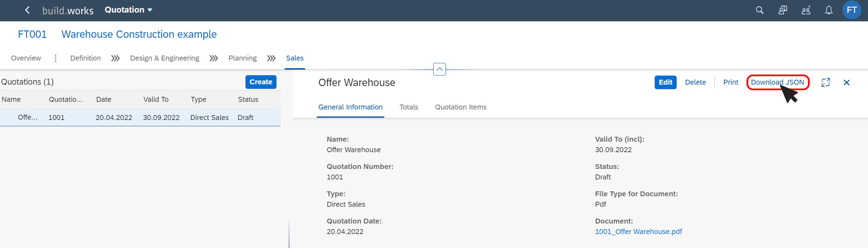The image size is (868, 248).
Task: Print the quotation
Action: 731,82
